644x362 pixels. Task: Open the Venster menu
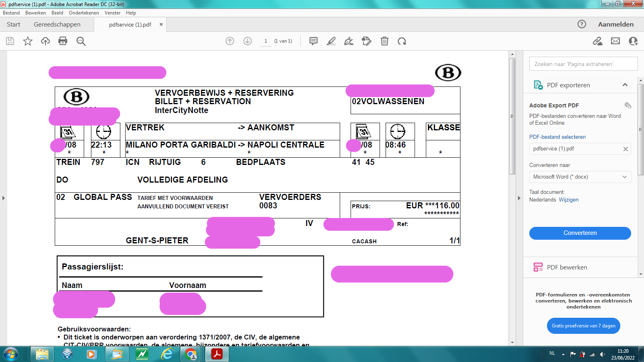tap(112, 13)
